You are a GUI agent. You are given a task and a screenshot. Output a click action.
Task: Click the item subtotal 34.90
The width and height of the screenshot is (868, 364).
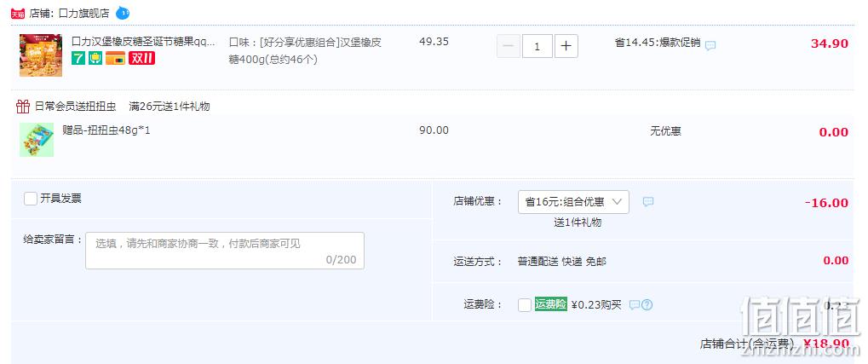click(830, 43)
